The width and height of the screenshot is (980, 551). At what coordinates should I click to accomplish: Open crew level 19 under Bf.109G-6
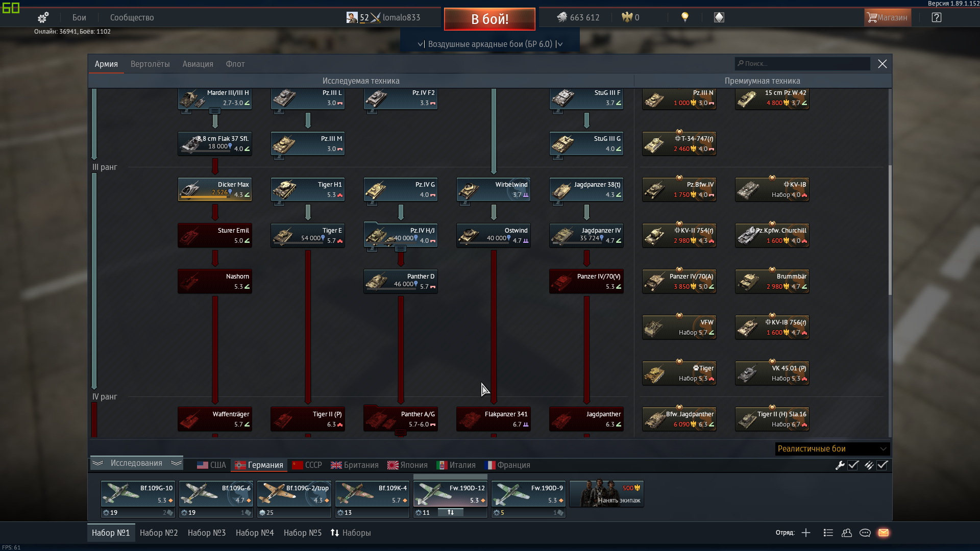coord(188,512)
